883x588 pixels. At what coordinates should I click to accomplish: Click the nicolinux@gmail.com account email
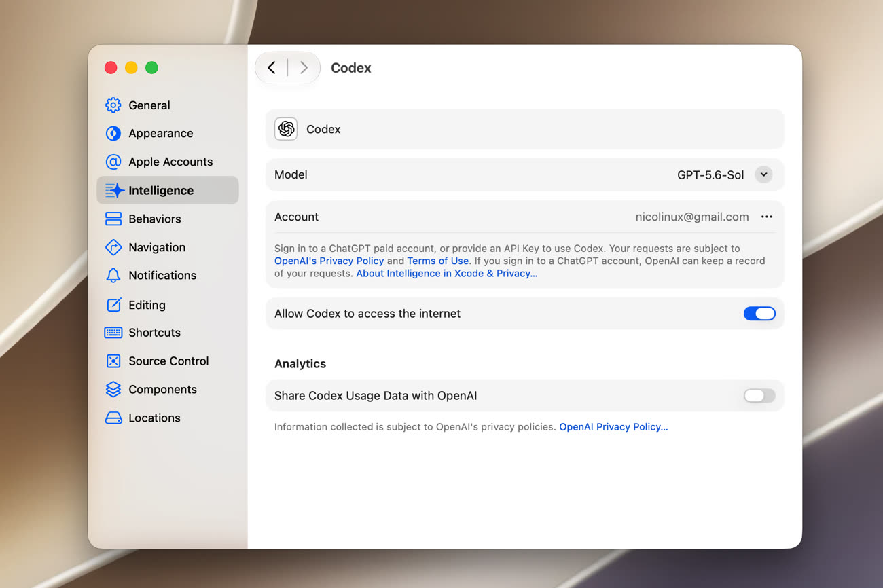(x=692, y=217)
